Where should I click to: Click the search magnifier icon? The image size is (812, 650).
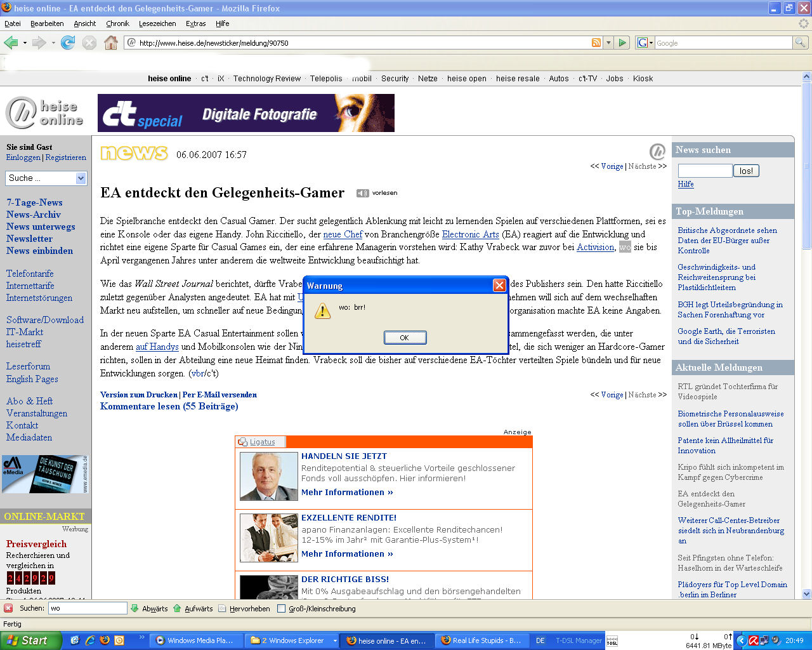[801, 43]
